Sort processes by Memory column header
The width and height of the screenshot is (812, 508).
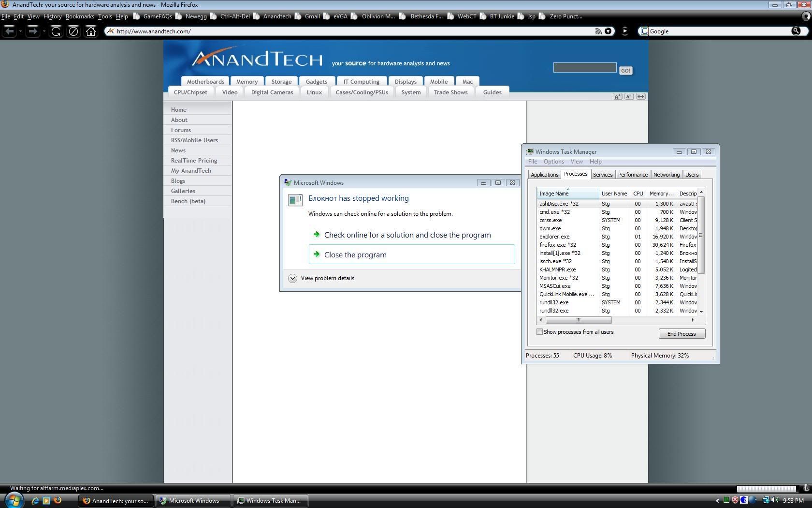661,194
